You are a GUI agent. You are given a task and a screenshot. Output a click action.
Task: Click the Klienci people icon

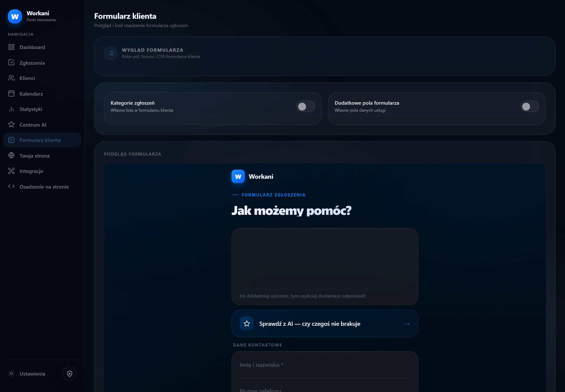[x=11, y=78]
